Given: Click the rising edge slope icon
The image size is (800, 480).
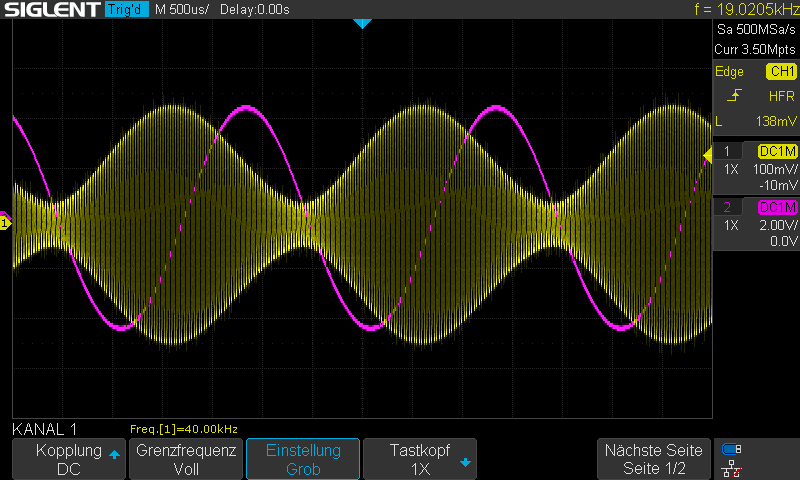Looking at the screenshot, I should click(734, 96).
